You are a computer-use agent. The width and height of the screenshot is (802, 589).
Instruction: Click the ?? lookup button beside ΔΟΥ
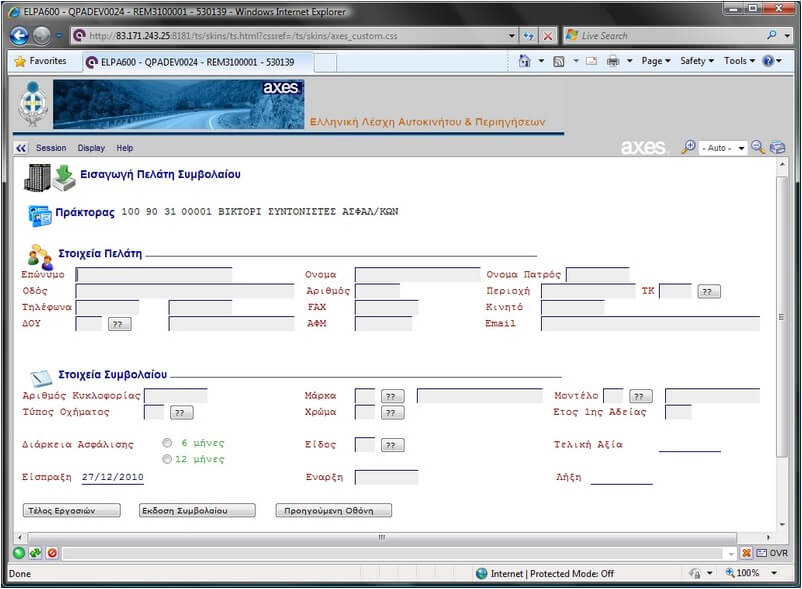119,324
